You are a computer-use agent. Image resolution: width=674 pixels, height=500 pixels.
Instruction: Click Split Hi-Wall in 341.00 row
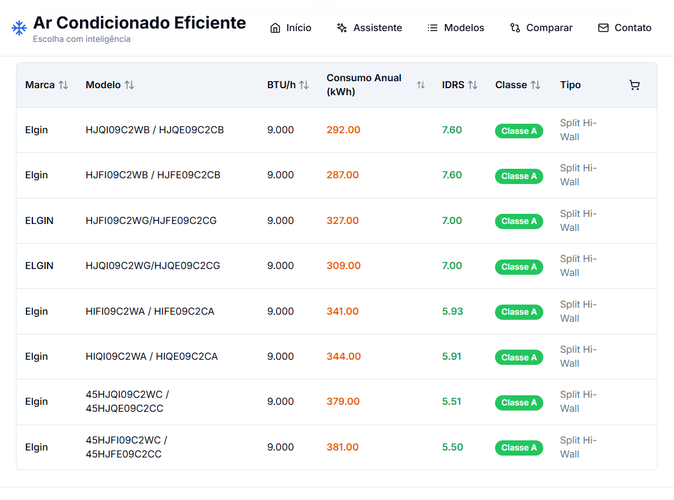[x=578, y=311]
